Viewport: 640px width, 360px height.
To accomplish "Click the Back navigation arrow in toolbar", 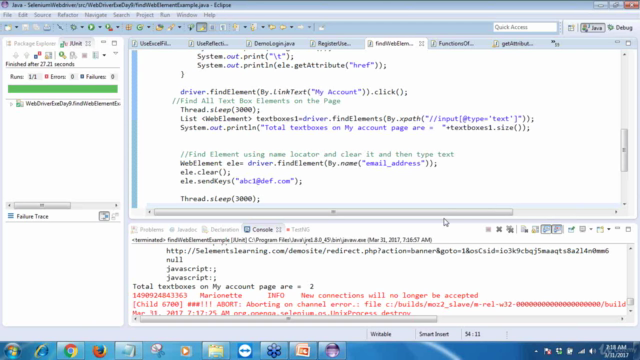I will pos(282,27).
